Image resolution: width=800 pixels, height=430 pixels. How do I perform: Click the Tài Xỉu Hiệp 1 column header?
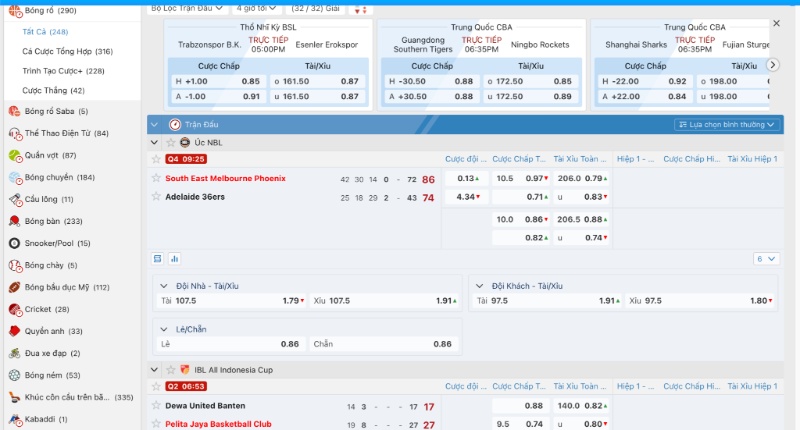click(x=752, y=159)
